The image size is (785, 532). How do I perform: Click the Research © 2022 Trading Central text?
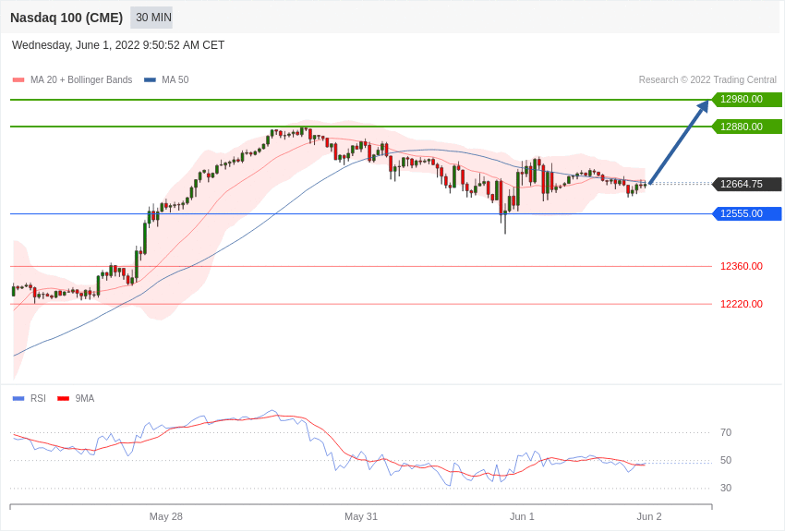[x=707, y=80]
